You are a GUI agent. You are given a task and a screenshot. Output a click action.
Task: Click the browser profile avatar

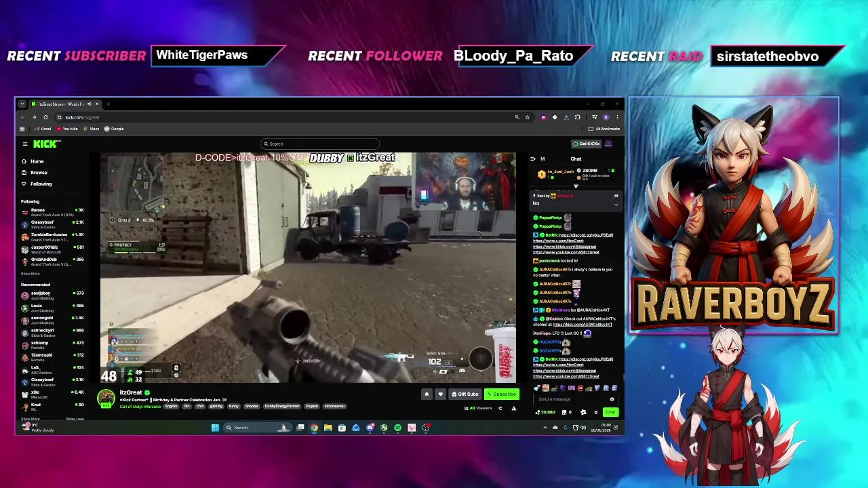pos(606,117)
